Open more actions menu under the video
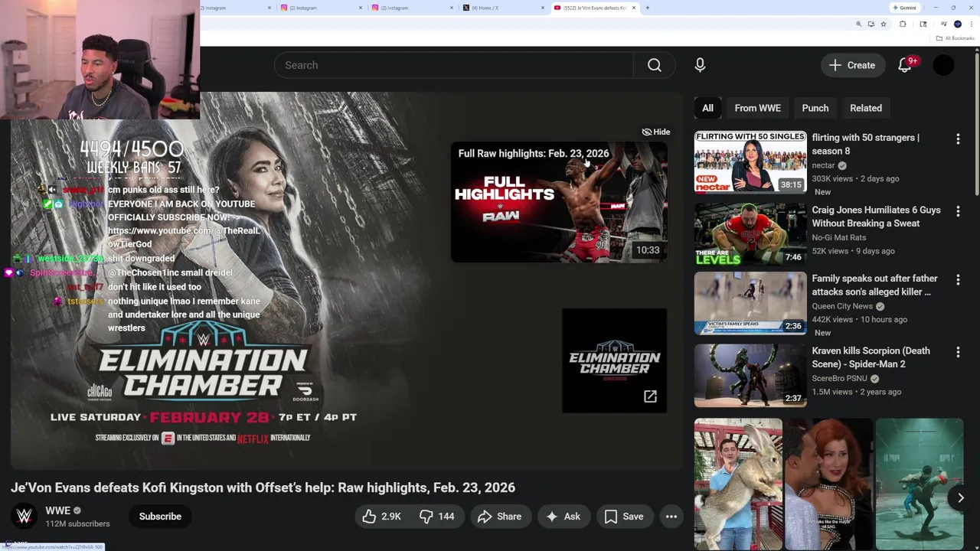The height and width of the screenshot is (551, 980). (x=671, y=517)
